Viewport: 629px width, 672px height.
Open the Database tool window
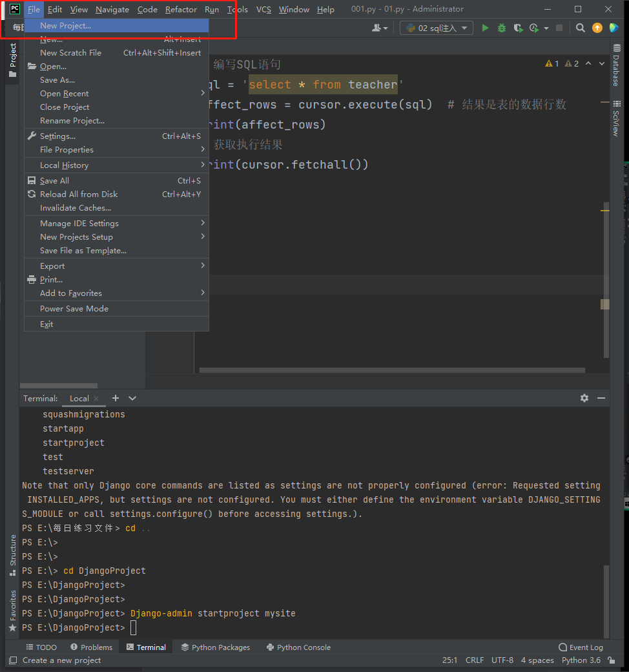[x=617, y=65]
